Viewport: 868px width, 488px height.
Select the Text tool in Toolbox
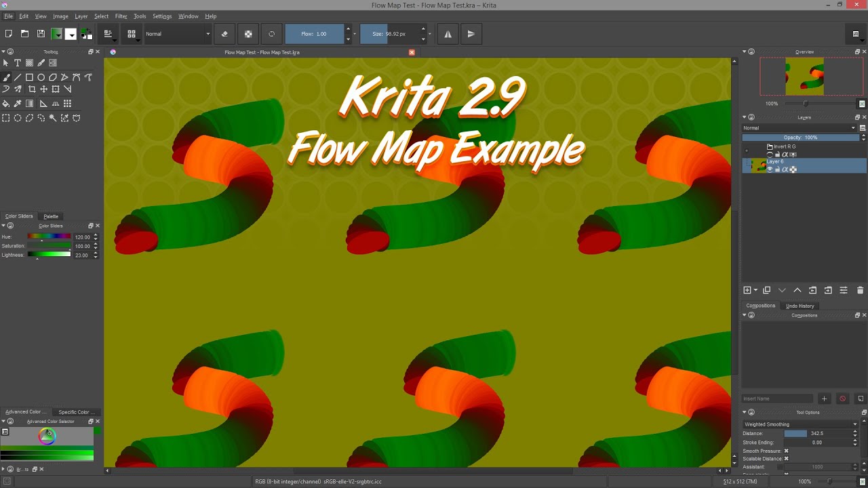(18, 63)
